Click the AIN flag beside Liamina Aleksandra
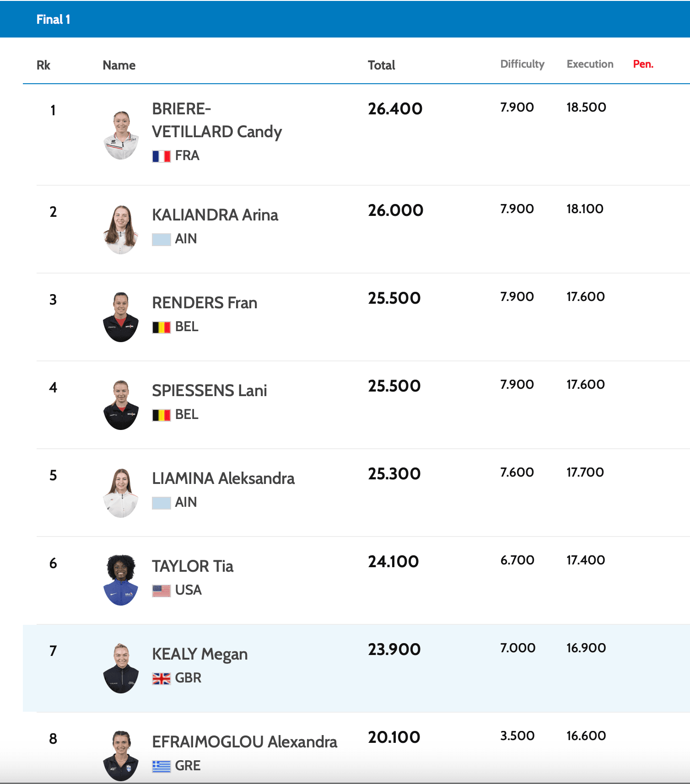The height and width of the screenshot is (784, 690). (161, 503)
